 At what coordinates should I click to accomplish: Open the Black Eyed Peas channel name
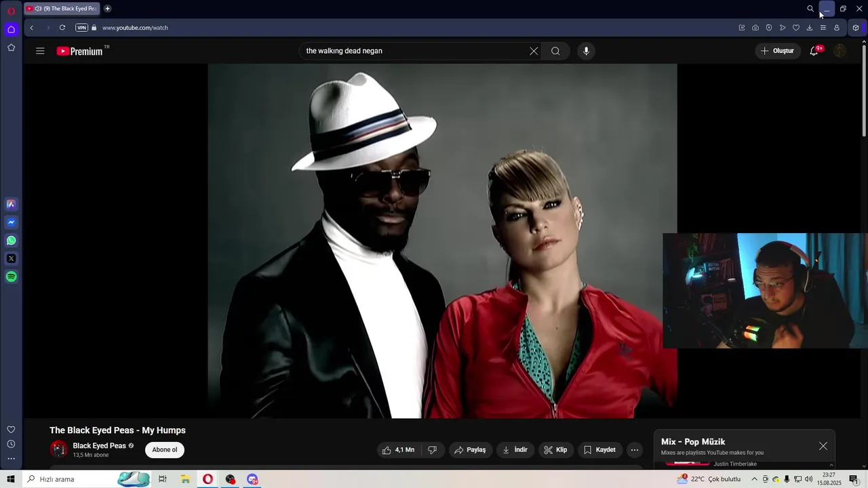coord(99,446)
